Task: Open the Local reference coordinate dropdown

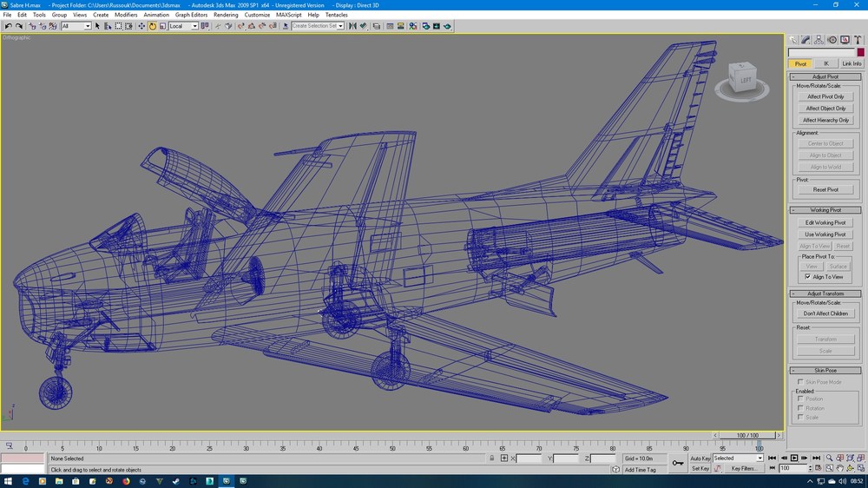Action: click(183, 26)
